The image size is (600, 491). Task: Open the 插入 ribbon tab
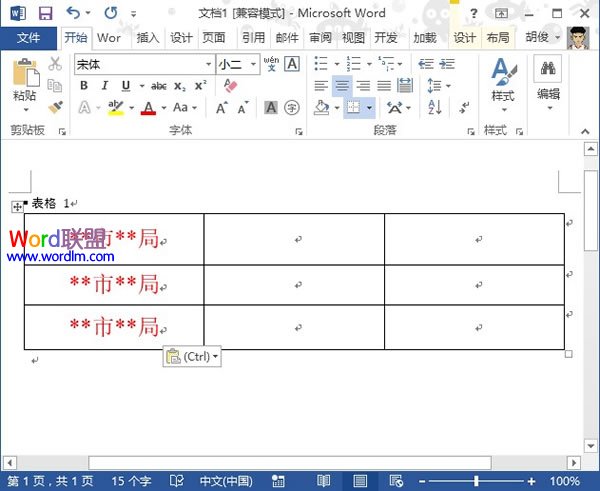[147, 38]
